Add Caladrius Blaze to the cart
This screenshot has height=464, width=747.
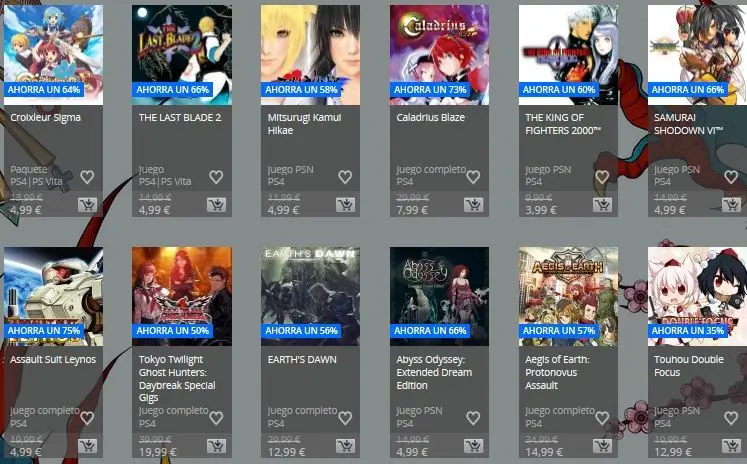click(474, 205)
